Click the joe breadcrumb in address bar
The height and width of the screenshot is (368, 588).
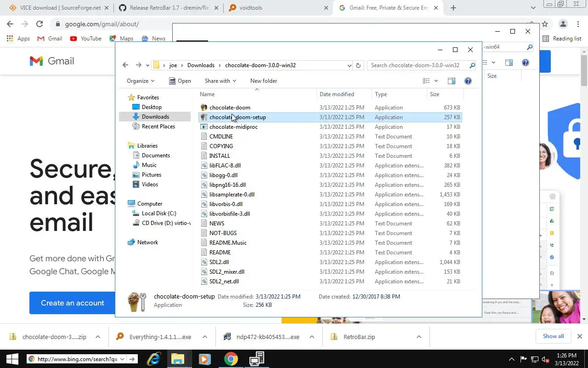click(173, 65)
